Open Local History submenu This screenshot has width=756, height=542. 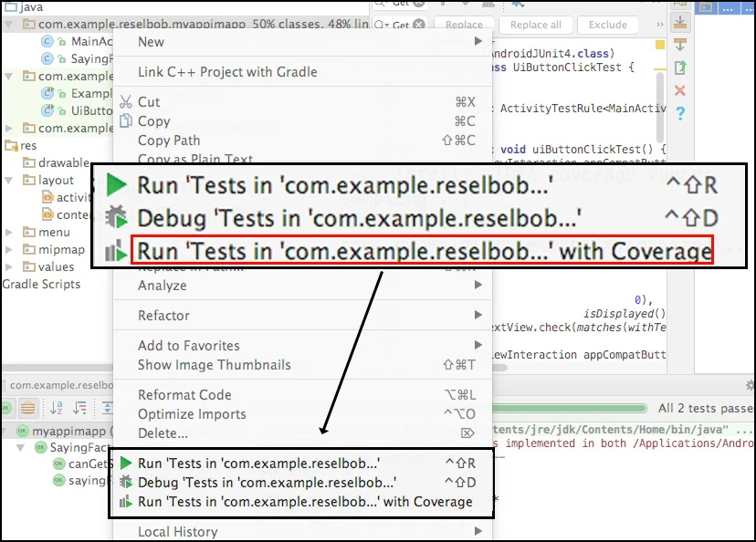[x=302, y=531]
